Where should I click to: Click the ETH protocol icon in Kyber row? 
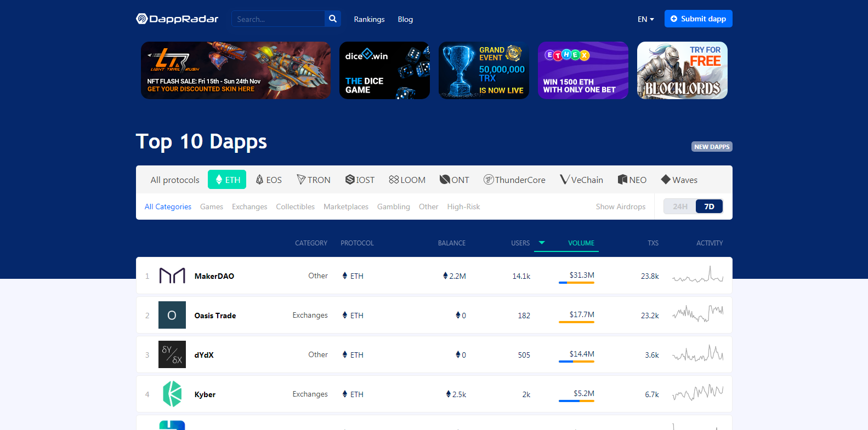click(345, 394)
